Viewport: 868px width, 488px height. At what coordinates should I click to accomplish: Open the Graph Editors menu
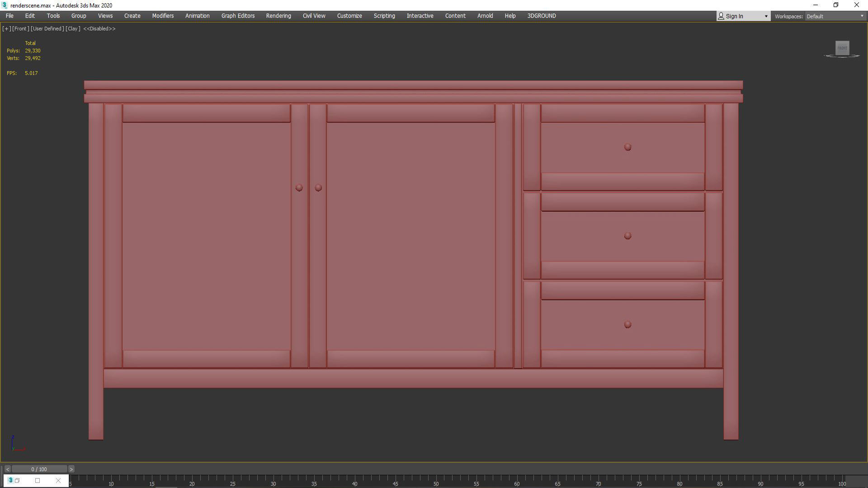coord(238,16)
